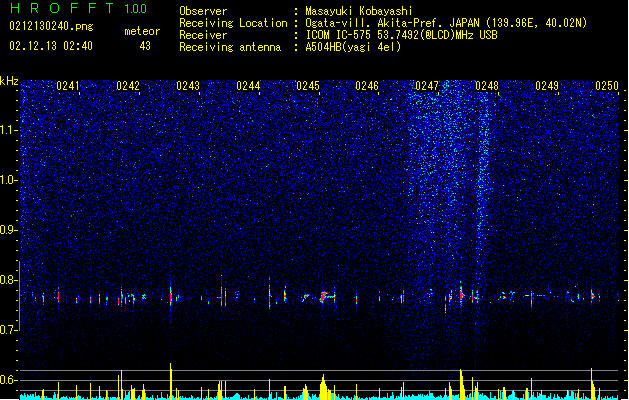
Task: Click the HROFFT 1.0.0 title text
Action: (78, 8)
